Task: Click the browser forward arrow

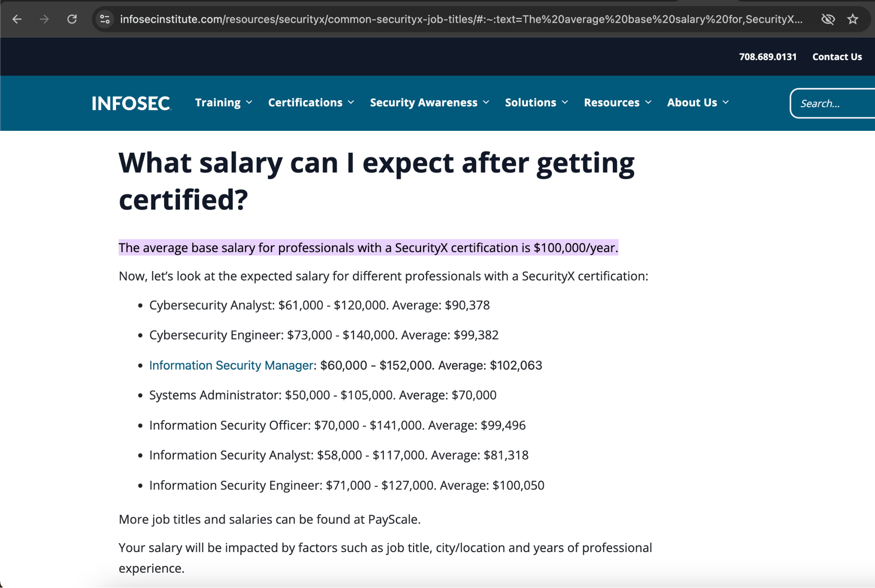Action: point(44,19)
